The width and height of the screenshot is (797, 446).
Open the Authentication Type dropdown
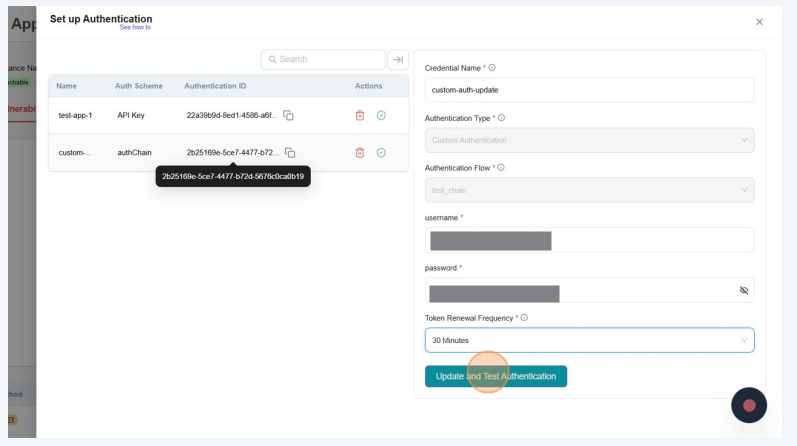pyautogui.click(x=590, y=140)
